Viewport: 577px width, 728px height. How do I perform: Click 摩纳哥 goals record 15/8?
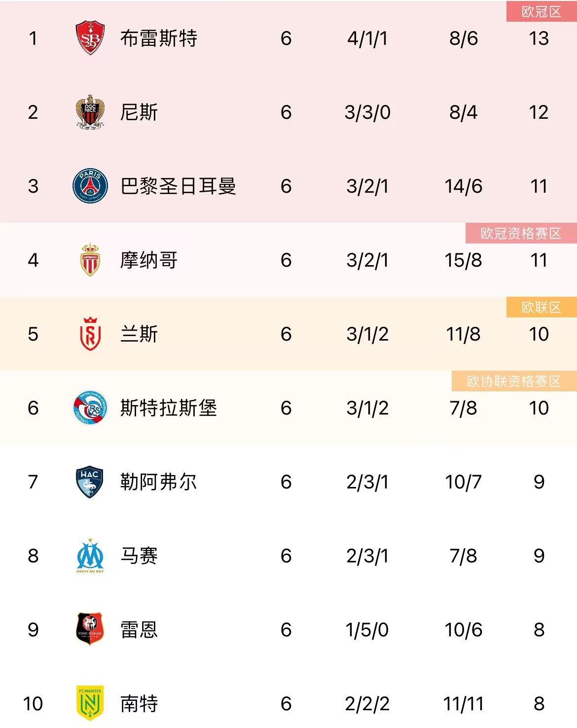463,260
